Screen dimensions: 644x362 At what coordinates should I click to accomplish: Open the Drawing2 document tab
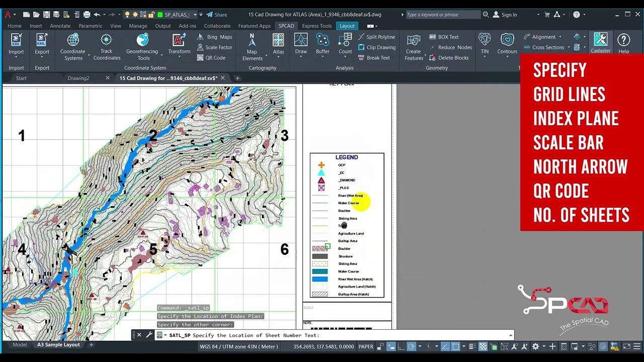point(78,78)
